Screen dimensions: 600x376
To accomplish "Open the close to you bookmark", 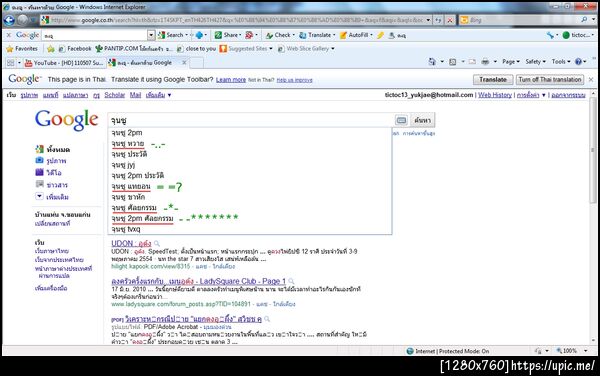I will [197, 49].
